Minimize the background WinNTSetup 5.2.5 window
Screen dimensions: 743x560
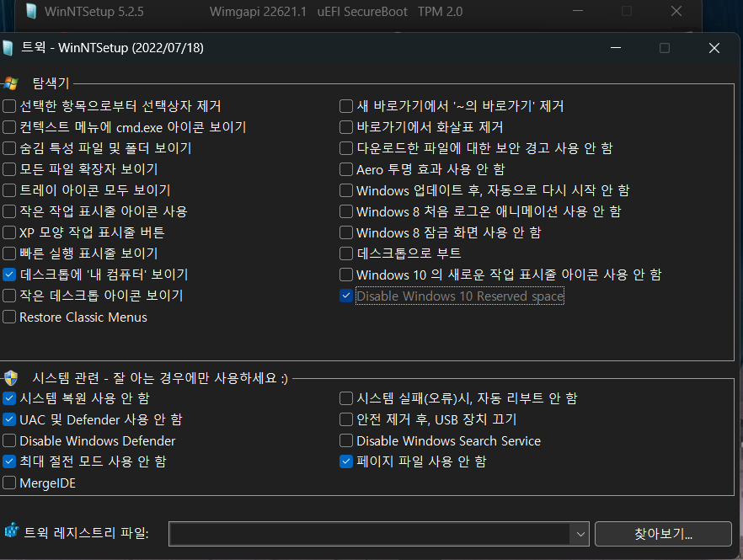coord(578,12)
